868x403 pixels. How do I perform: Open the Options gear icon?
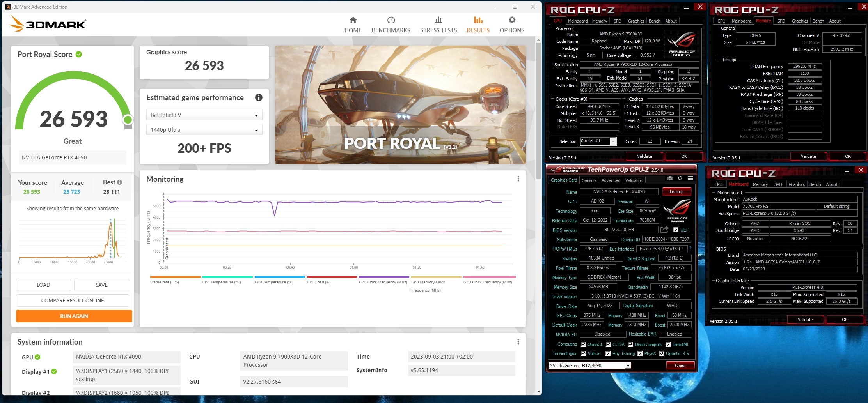click(512, 20)
